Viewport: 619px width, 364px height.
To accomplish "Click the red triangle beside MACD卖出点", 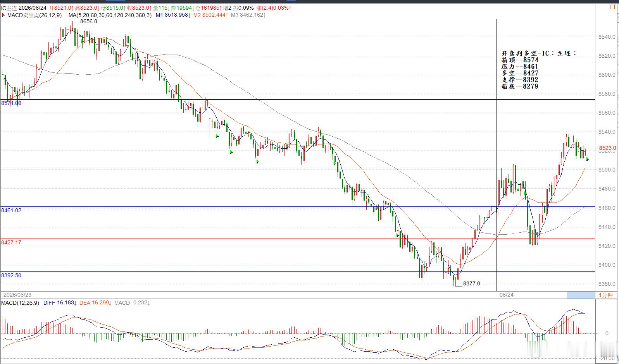I will coord(3,15).
